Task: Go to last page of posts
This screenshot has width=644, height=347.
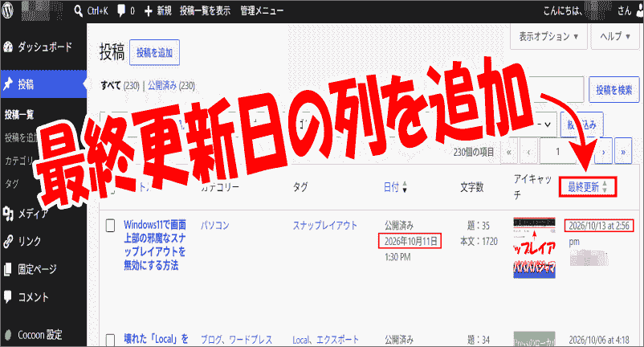Action: coord(623,152)
